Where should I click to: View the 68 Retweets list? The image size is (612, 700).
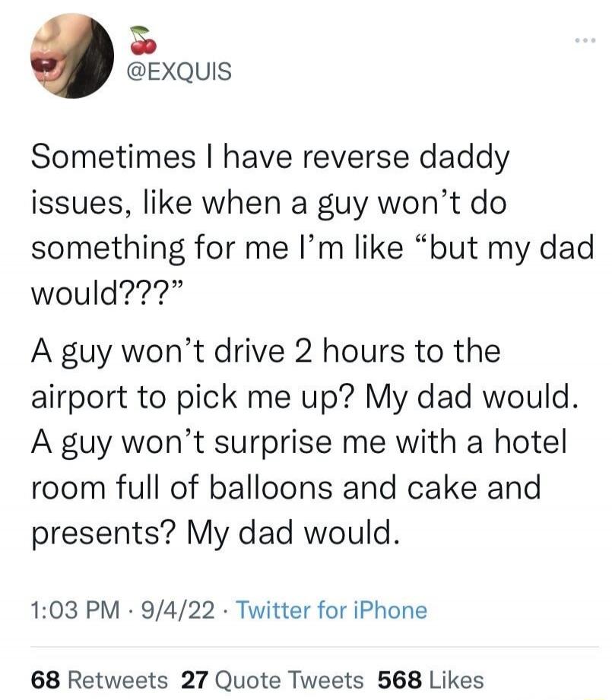(x=97, y=679)
